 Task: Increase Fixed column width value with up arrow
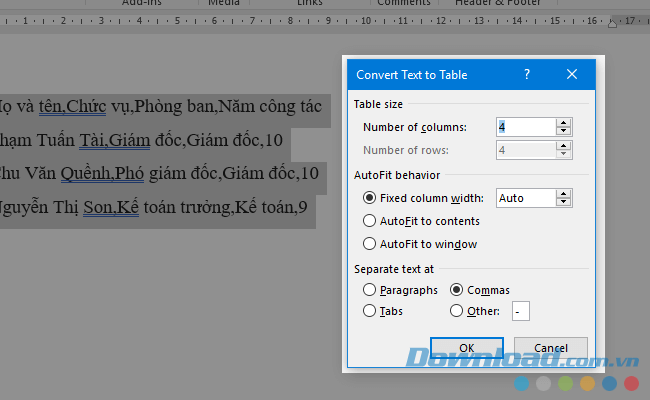point(564,193)
